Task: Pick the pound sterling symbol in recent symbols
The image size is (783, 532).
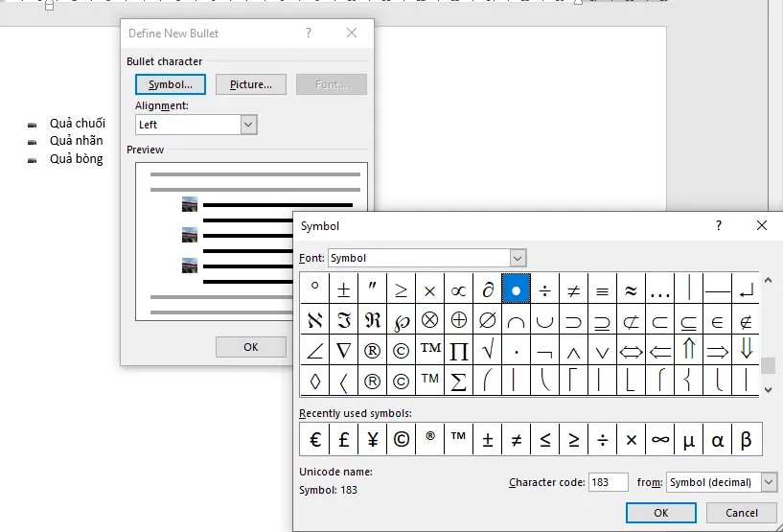Action: point(343,440)
